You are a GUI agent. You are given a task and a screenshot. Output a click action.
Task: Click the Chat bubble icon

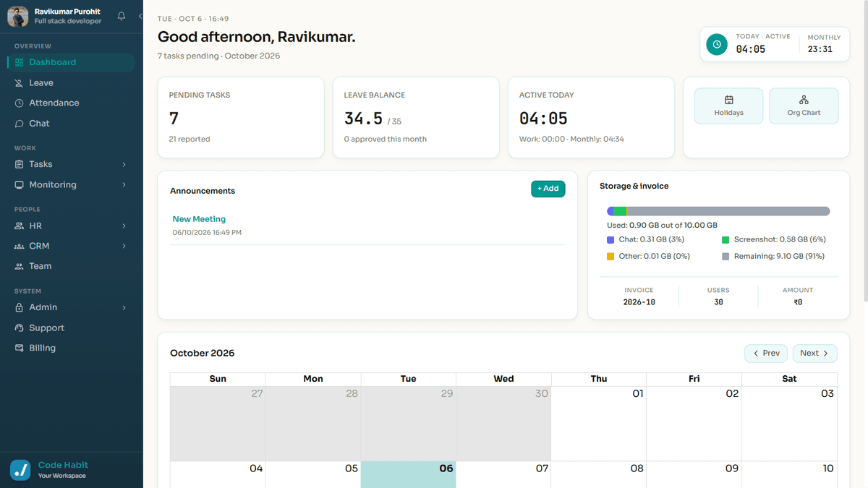pyautogui.click(x=20, y=124)
